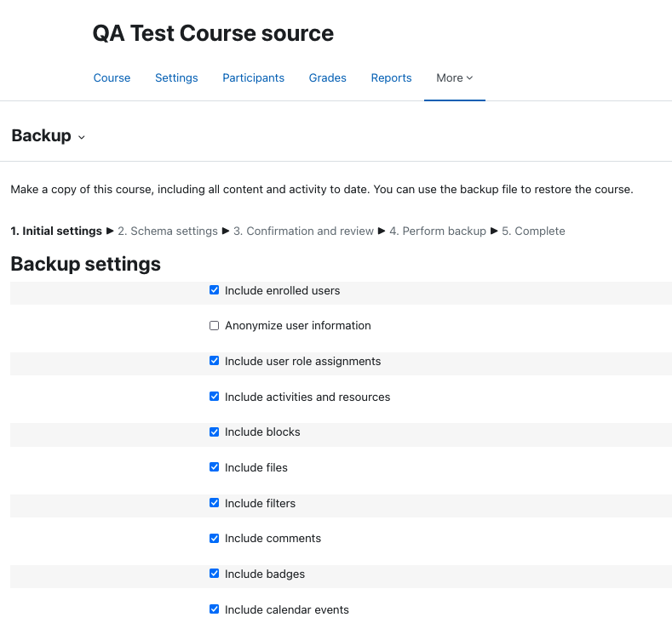Disable Include badges checkbox
672x623 pixels.
(215, 574)
